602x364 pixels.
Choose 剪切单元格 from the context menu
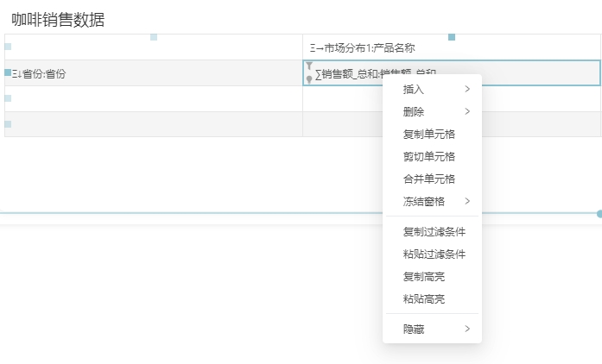tap(429, 156)
